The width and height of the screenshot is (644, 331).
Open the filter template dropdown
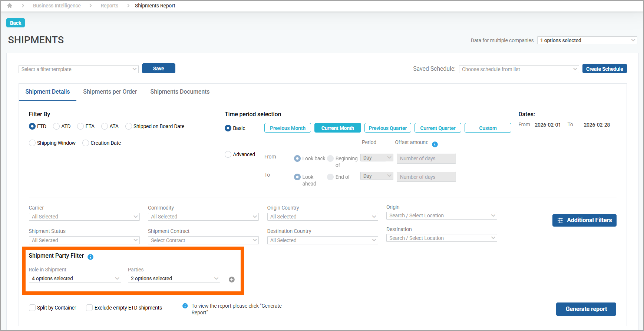[x=79, y=69]
